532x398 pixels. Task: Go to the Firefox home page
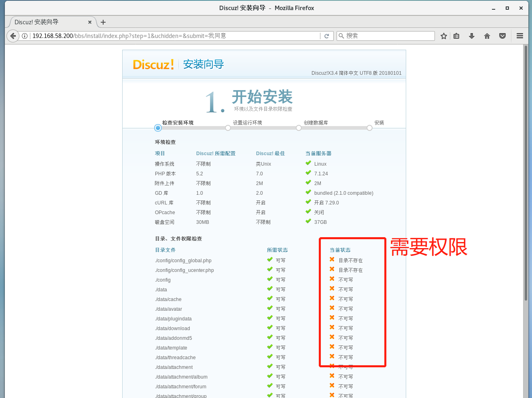click(x=487, y=36)
